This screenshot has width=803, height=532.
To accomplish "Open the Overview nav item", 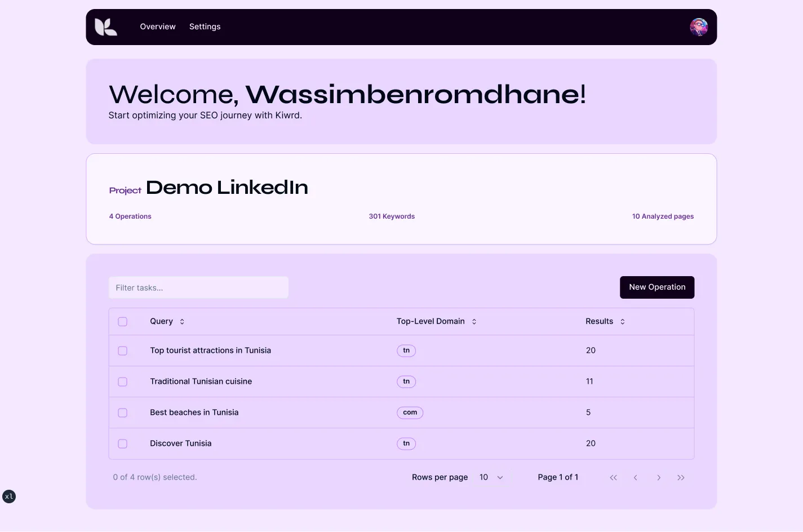I will point(158,26).
